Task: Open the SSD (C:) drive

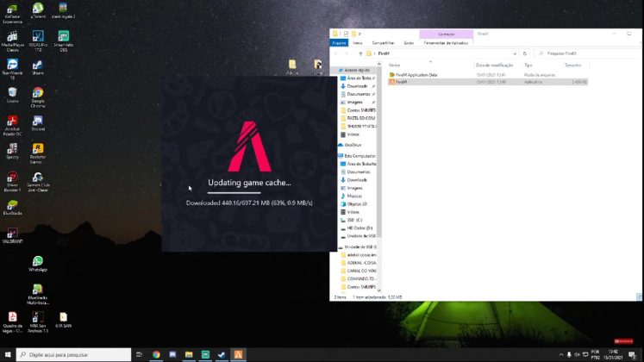Action: [354, 220]
